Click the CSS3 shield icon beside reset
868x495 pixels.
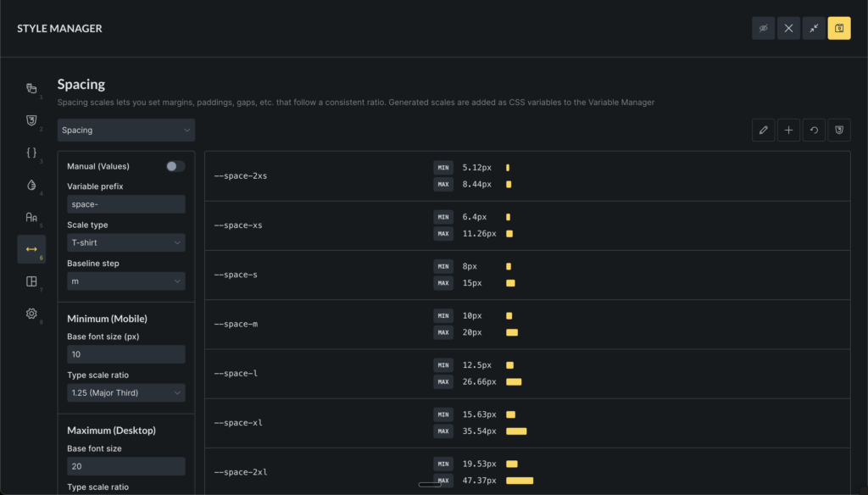(x=839, y=130)
